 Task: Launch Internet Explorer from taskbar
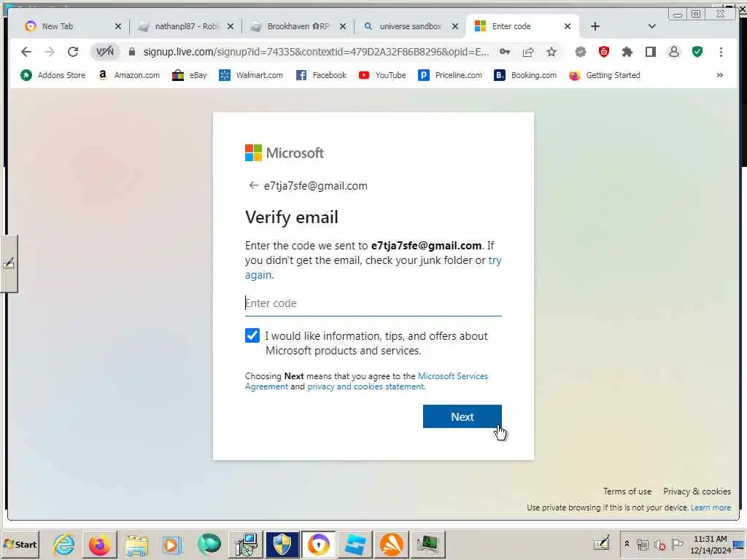pos(64,544)
